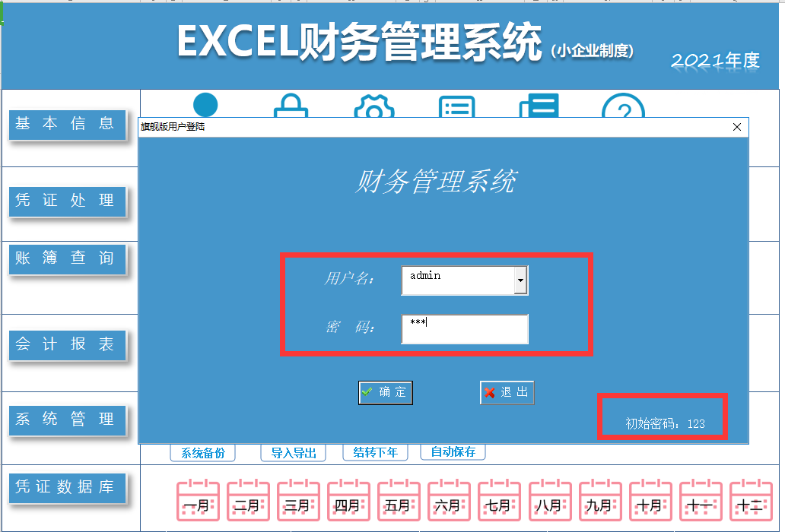Select the 八月 calendar icon
This screenshot has height=532, width=785.
pos(550,501)
